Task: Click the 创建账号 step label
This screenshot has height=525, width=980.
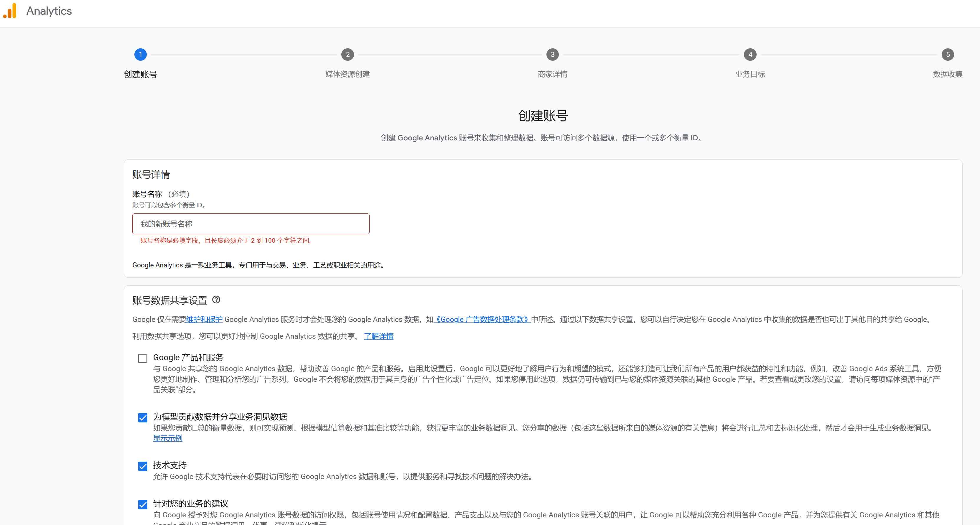Action: (x=140, y=74)
